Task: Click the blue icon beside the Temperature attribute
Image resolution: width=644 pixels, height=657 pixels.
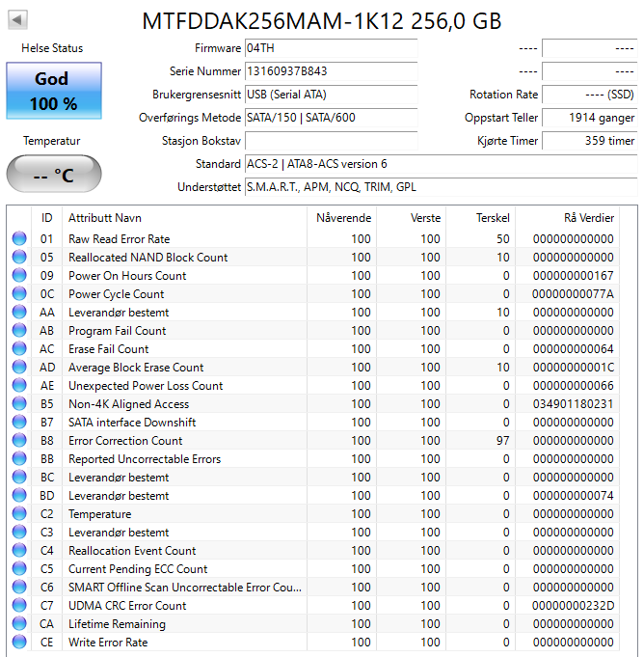Action: pos(19,514)
